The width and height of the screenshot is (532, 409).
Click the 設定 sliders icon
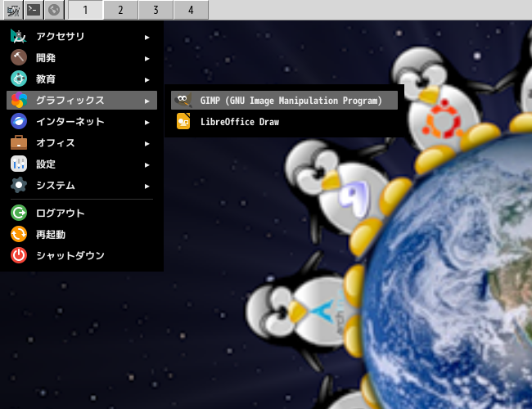click(x=19, y=164)
